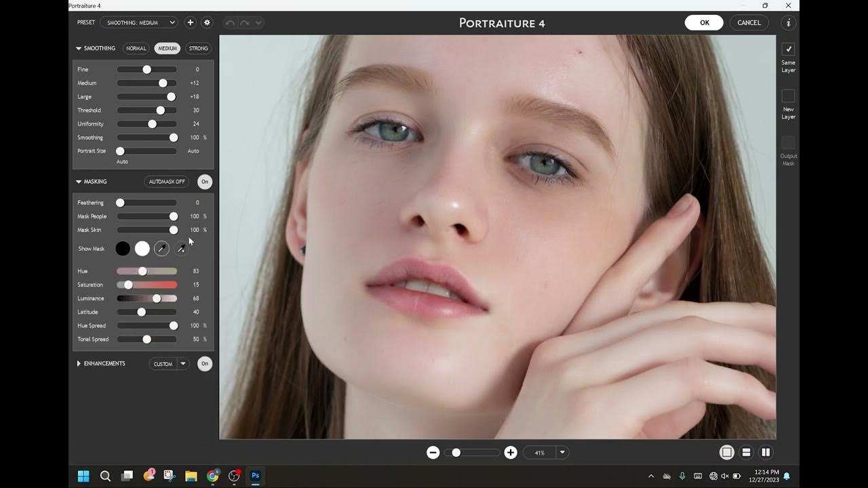
Task: Pick mask color with the eyedropper tool
Action: click(161, 249)
